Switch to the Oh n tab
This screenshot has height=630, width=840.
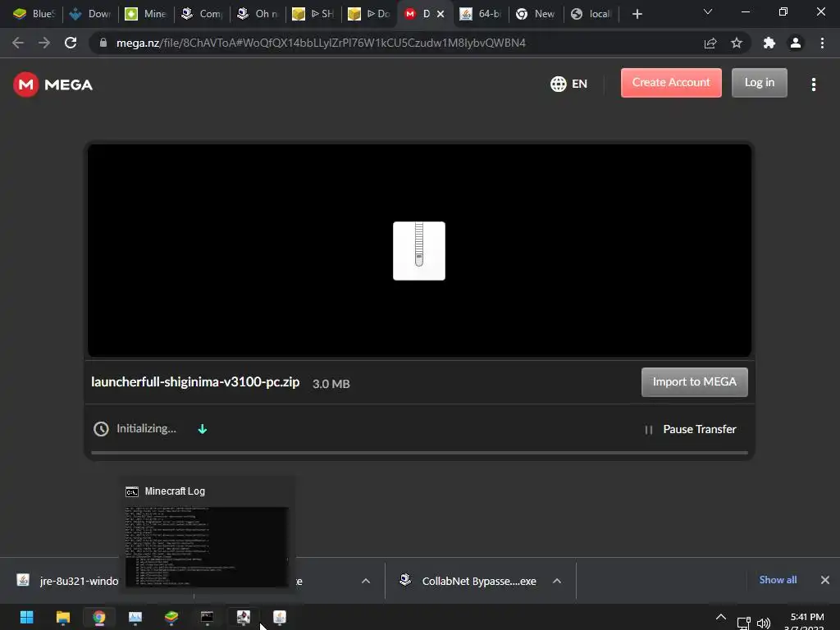(258, 14)
